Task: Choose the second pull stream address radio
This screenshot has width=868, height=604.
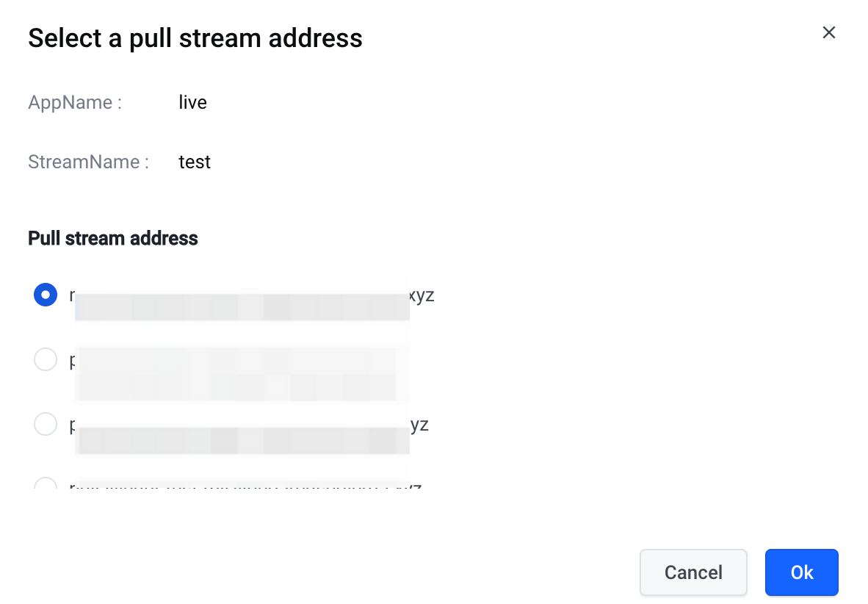Action: click(x=46, y=360)
